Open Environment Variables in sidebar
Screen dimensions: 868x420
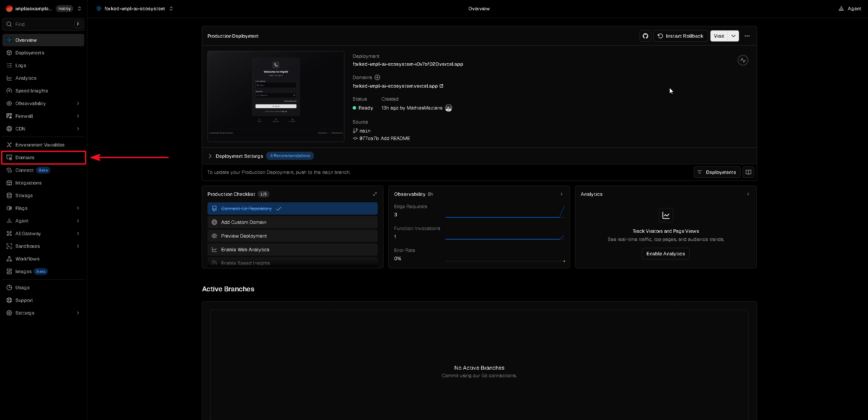(x=43, y=145)
